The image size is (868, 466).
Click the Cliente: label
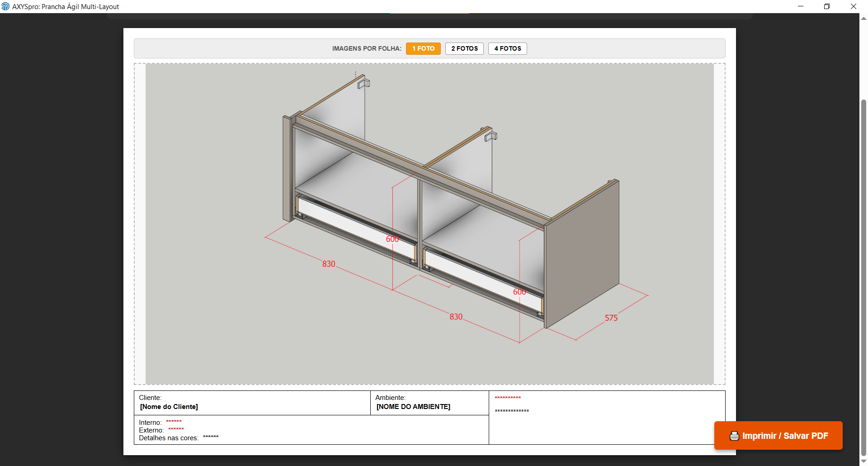point(150,398)
